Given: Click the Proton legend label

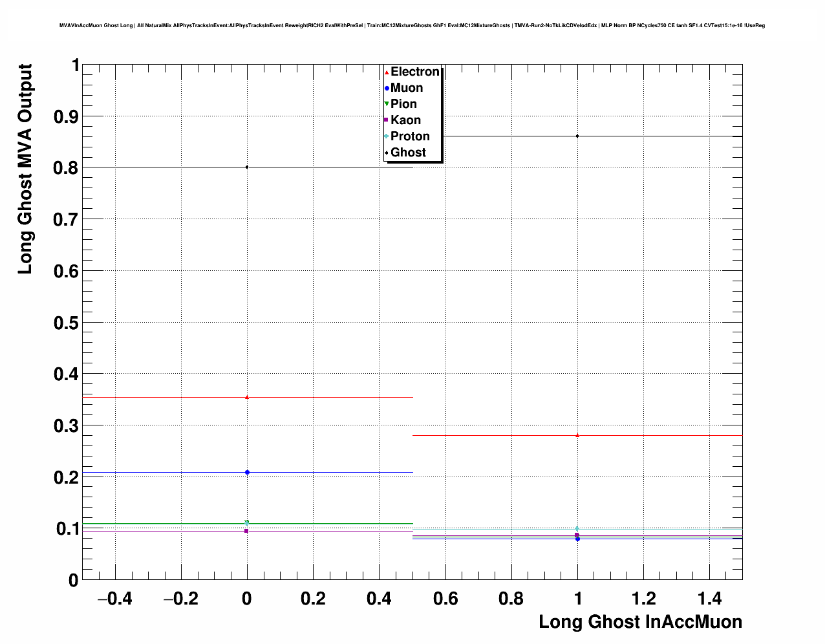Looking at the screenshot, I should 410,136.
